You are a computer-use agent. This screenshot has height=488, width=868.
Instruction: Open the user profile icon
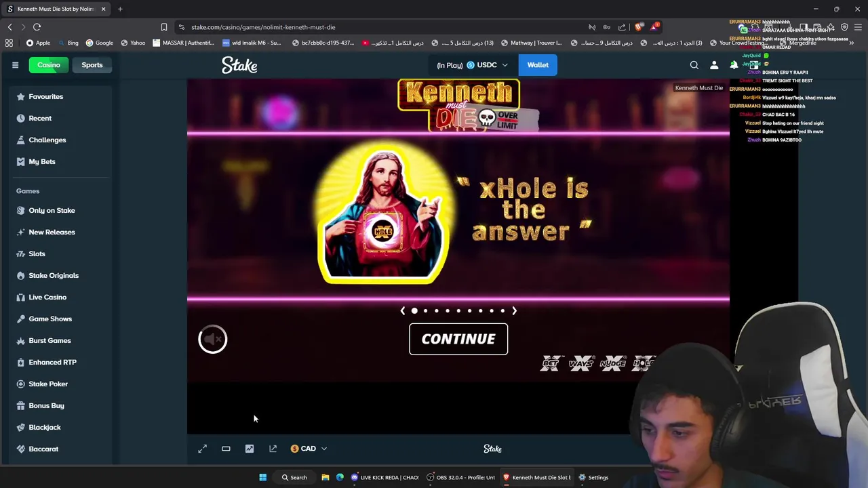[x=714, y=65]
